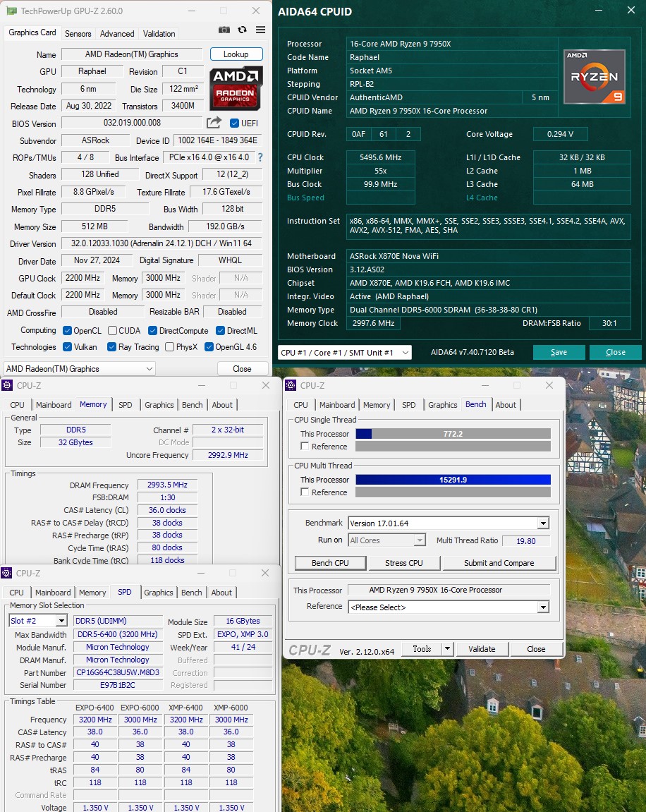This screenshot has height=812, width=646.
Task: Toggle the PhysX checkbox
Action: (x=170, y=347)
